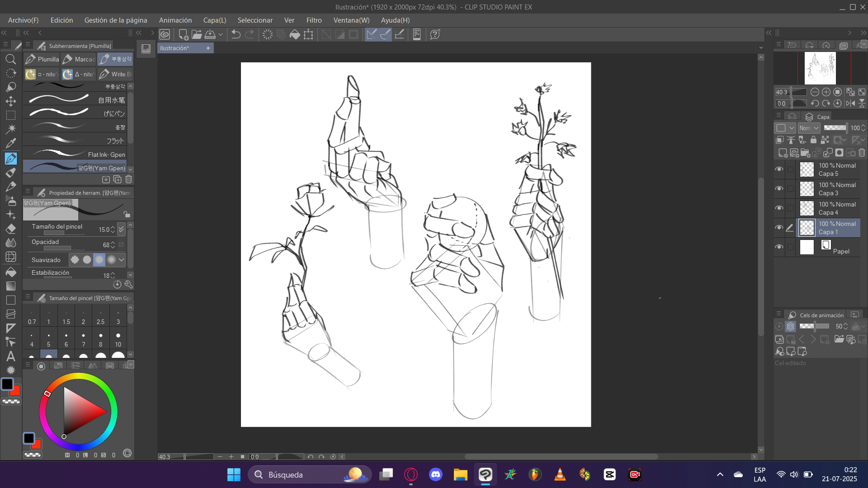The image size is (868, 488).
Task: Choose the 自用水笔 brush preset
Action: pyautogui.click(x=75, y=100)
